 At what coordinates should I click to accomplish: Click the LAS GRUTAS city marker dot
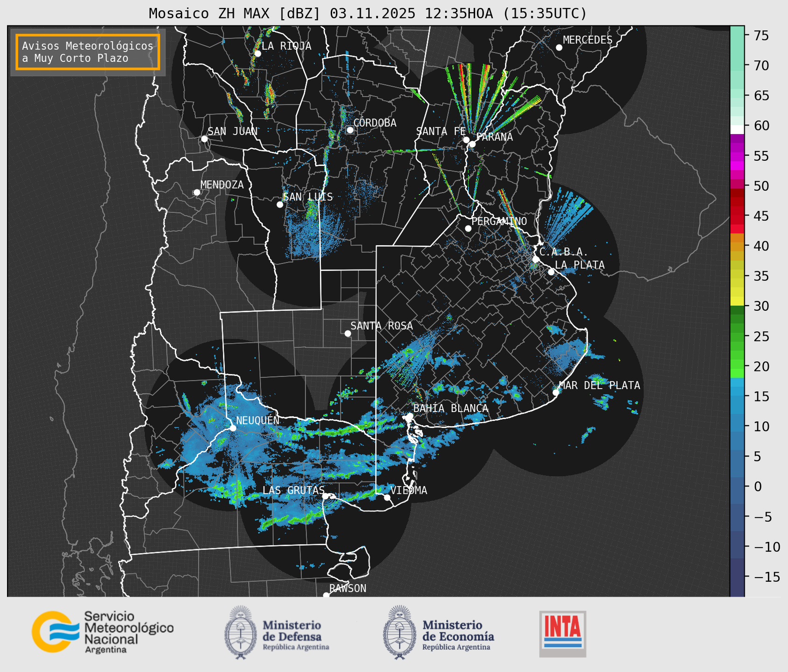(x=326, y=496)
